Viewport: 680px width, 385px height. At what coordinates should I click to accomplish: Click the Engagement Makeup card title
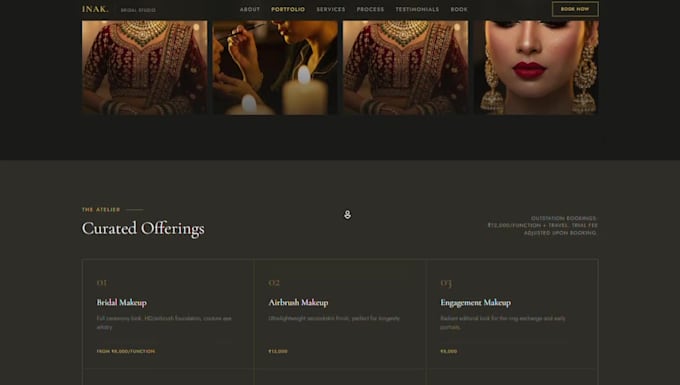pos(476,303)
